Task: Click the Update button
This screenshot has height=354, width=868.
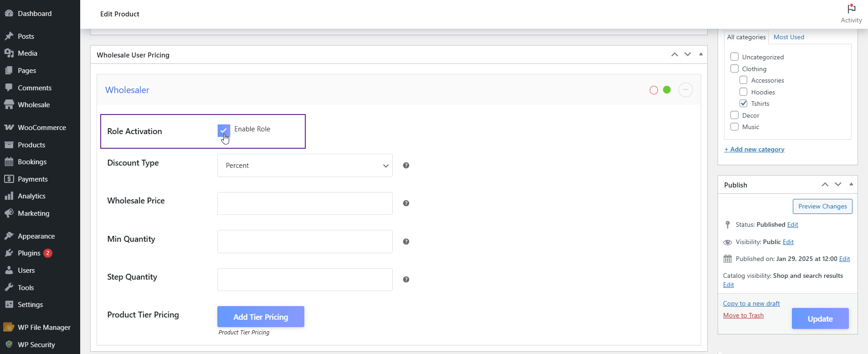Action: (x=820, y=318)
